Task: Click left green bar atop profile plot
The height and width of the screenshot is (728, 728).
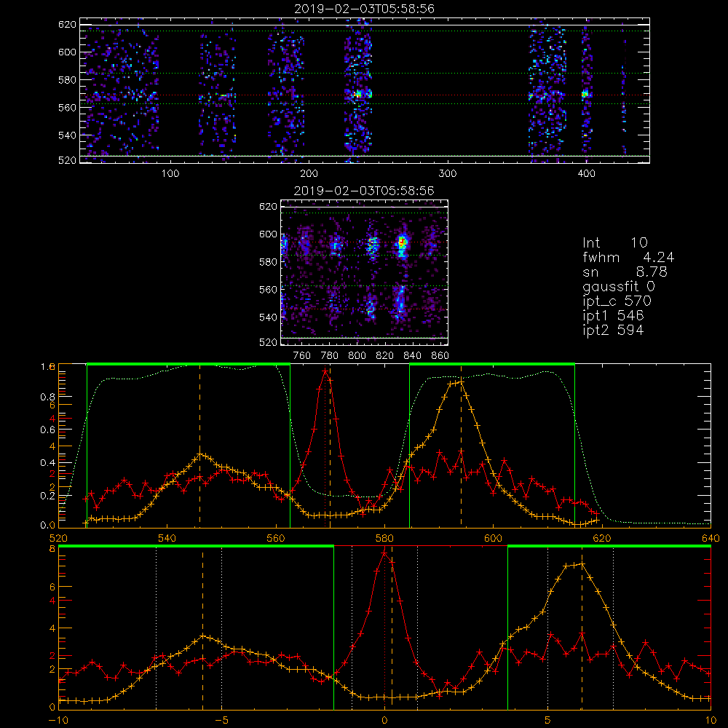Action: pos(189,364)
